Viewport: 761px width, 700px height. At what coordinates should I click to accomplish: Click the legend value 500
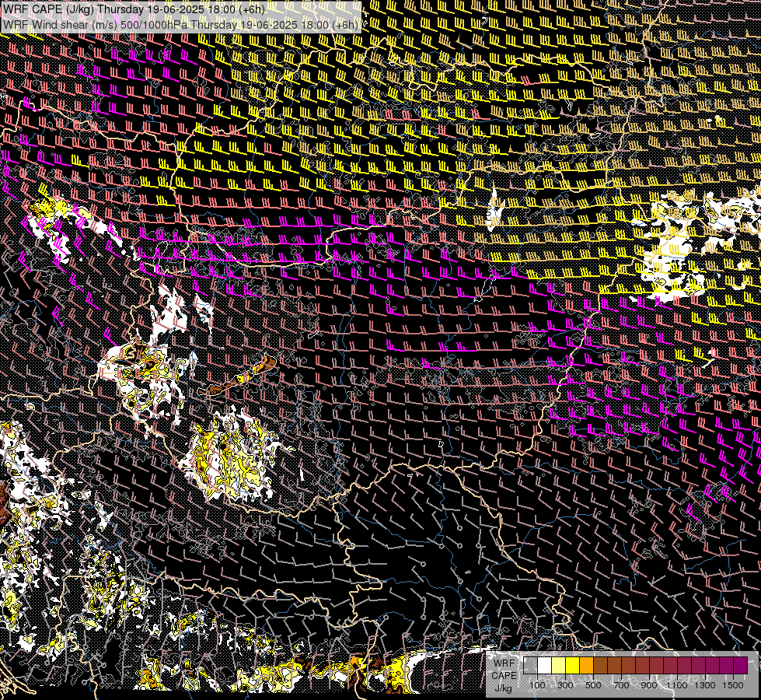593,685
